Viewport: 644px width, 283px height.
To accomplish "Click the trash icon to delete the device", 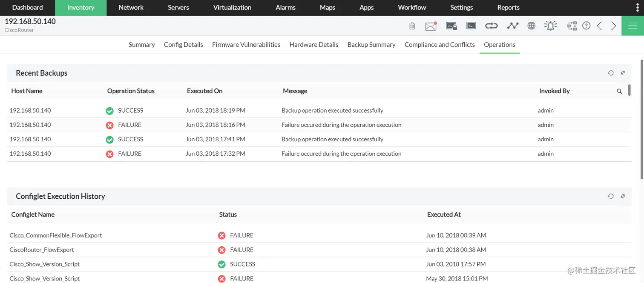I will pos(412,26).
